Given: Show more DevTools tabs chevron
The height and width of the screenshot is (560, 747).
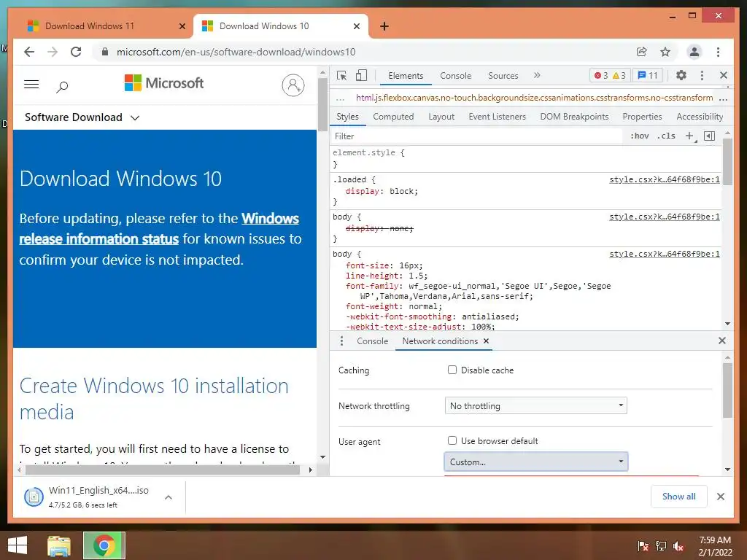Looking at the screenshot, I should tap(537, 75).
